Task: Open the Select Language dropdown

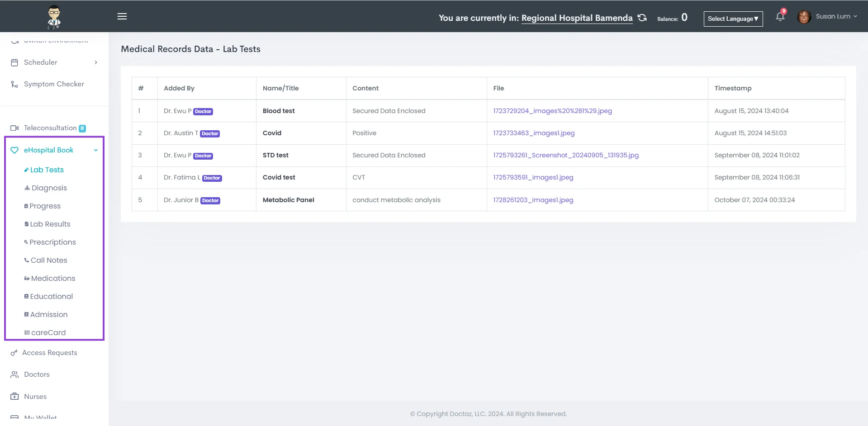Action: (x=733, y=19)
